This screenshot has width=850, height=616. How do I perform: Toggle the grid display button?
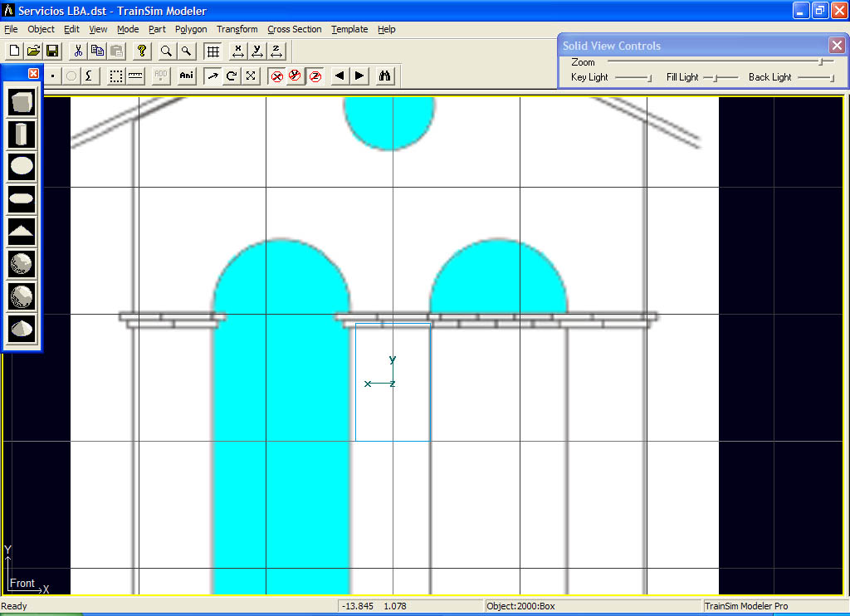point(212,51)
